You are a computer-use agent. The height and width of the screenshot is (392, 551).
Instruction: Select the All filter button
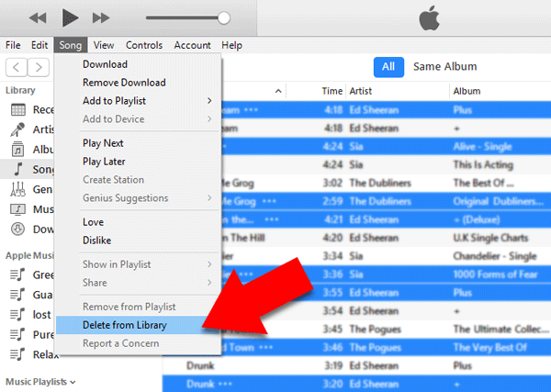[x=388, y=67]
